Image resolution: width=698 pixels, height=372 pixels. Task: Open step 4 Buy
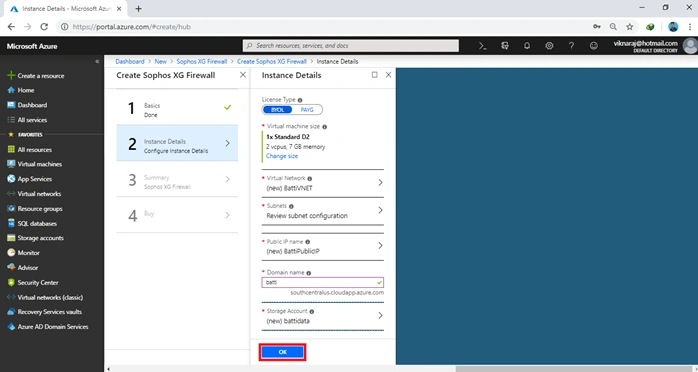[x=177, y=215]
